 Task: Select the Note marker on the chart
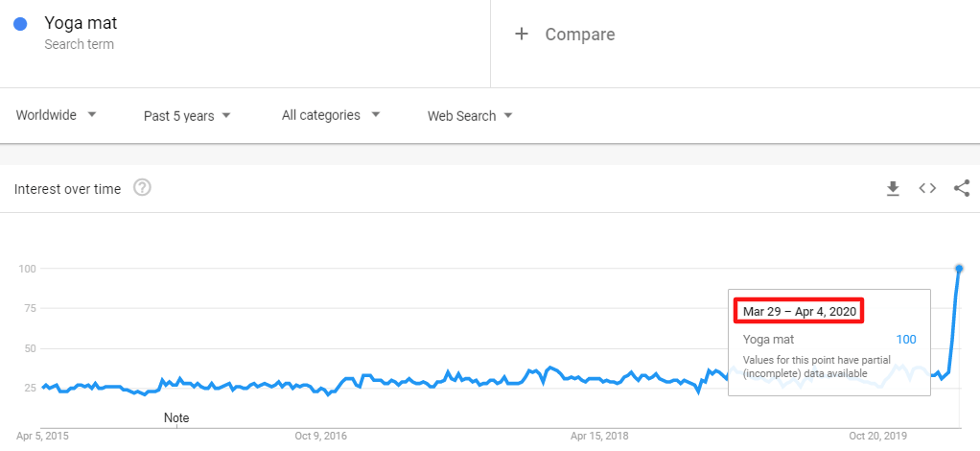[x=176, y=418]
